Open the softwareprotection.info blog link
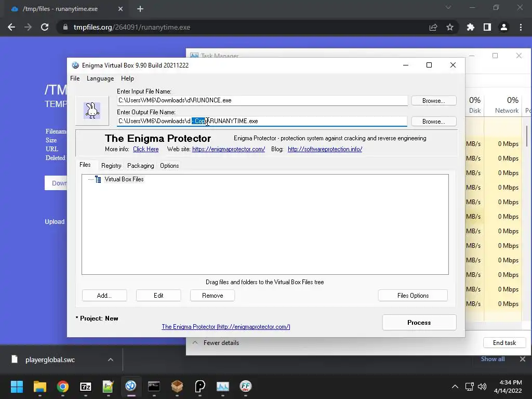 325,149
